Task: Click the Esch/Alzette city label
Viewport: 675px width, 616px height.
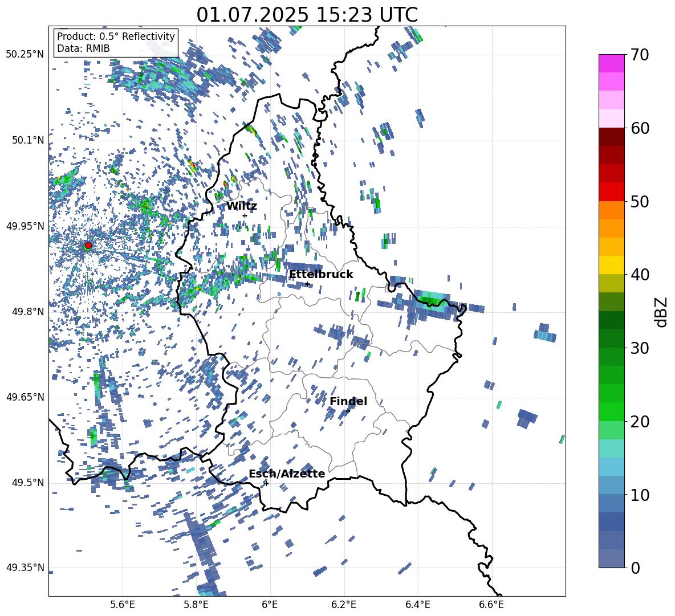Action: [287, 474]
